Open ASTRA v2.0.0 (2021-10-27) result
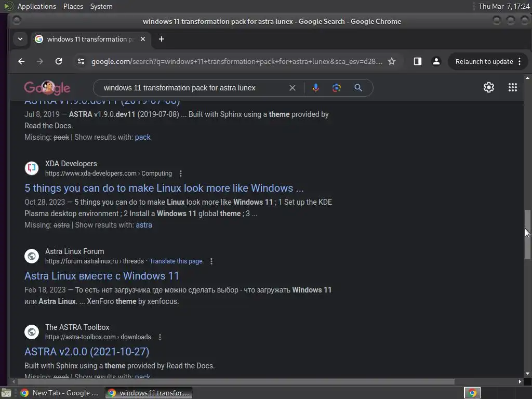 (x=87, y=352)
